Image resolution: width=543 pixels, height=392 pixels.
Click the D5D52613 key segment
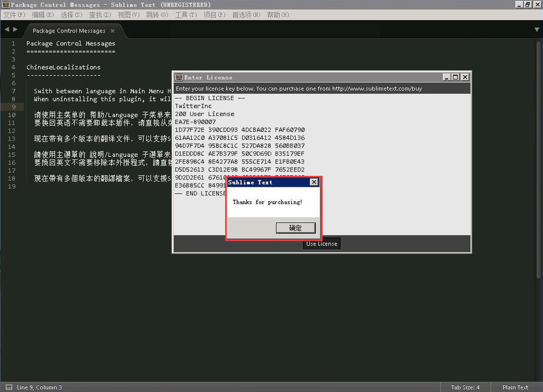pos(190,170)
